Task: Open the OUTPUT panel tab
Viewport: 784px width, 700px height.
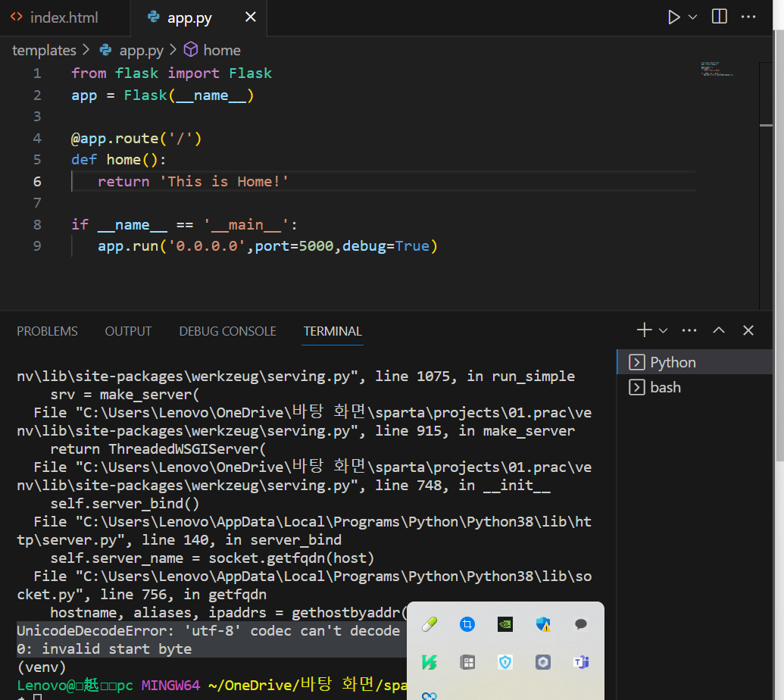Action: [128, 331]
